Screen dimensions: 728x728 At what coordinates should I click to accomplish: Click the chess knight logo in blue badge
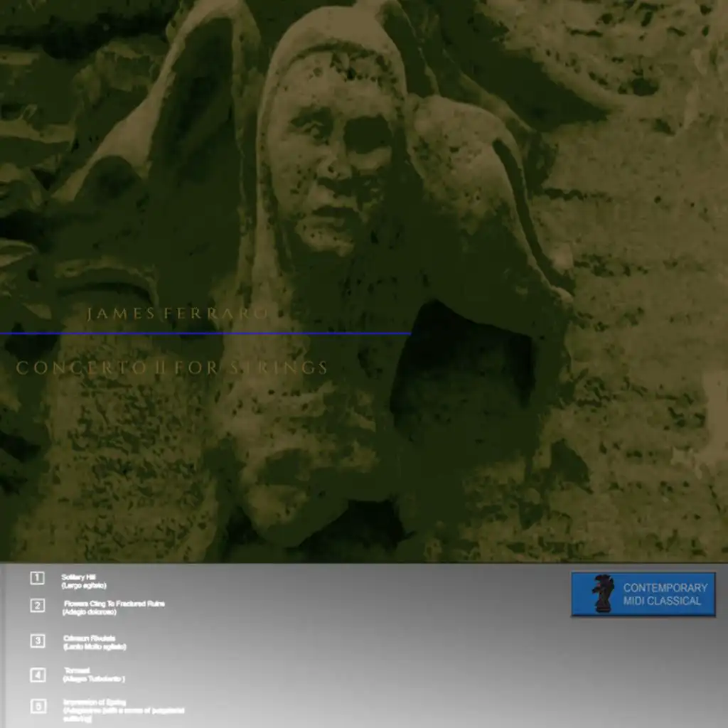pyautogui.click(x=603, y=594)
